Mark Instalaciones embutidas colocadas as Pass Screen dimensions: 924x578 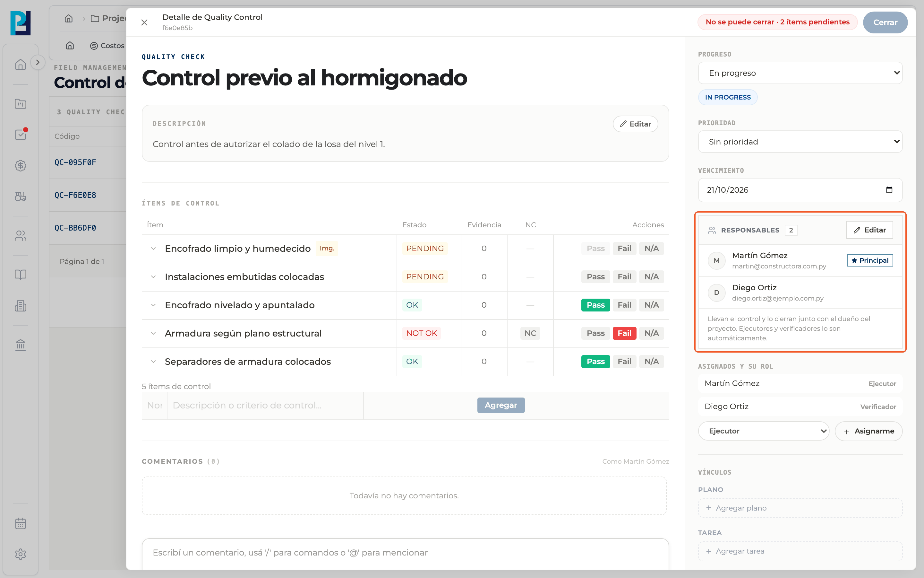(x=596, y=277)
